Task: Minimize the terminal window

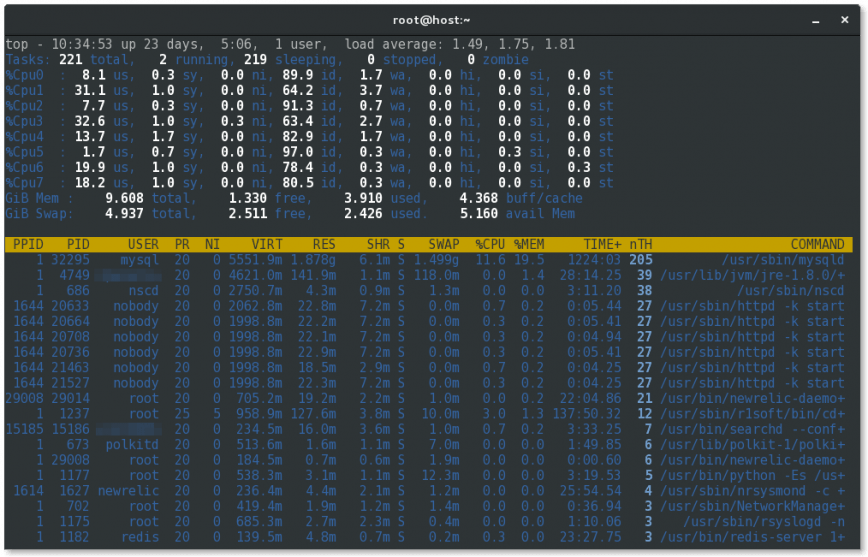Action: point(818,20)
